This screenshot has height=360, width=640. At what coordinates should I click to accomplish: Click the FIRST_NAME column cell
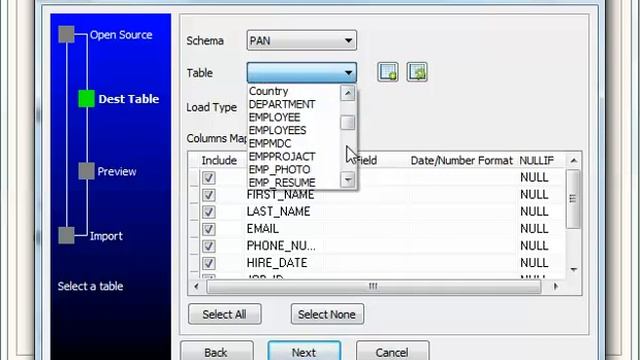coord(280,195)
